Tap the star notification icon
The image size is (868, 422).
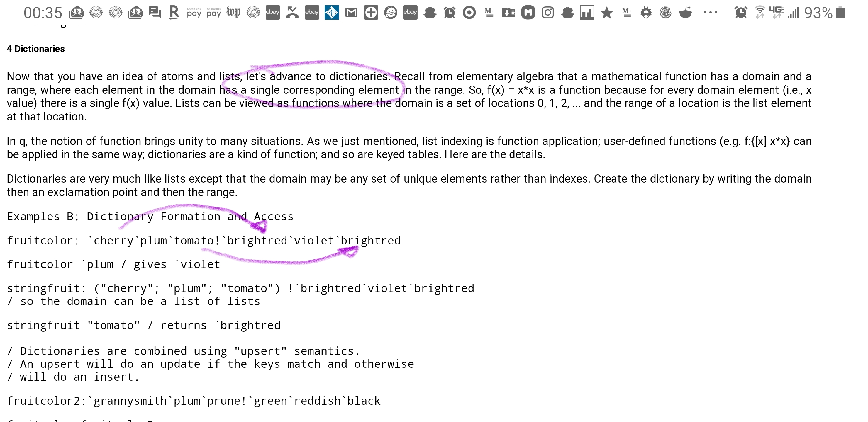606,13
